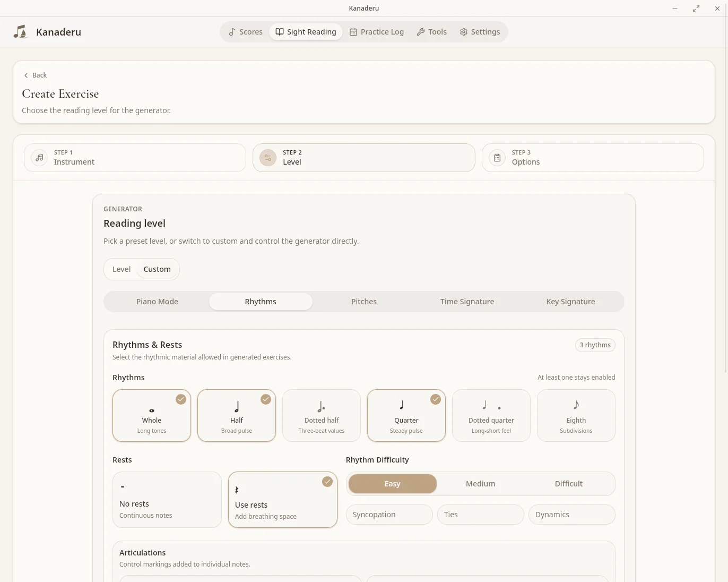Enable the Dotted quarter rhythm card
Image resolution: width=728 pixels, height=582 pixels.
coord(491,416)
